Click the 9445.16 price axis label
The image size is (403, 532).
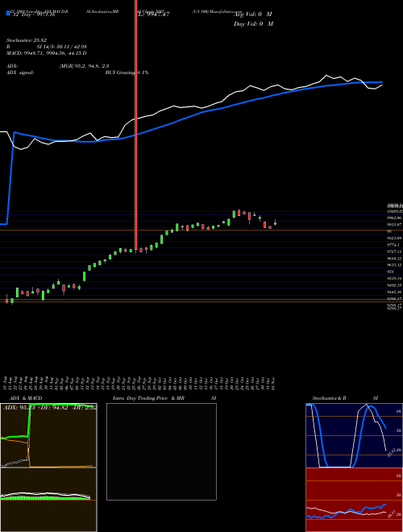(x=394, y=292)
